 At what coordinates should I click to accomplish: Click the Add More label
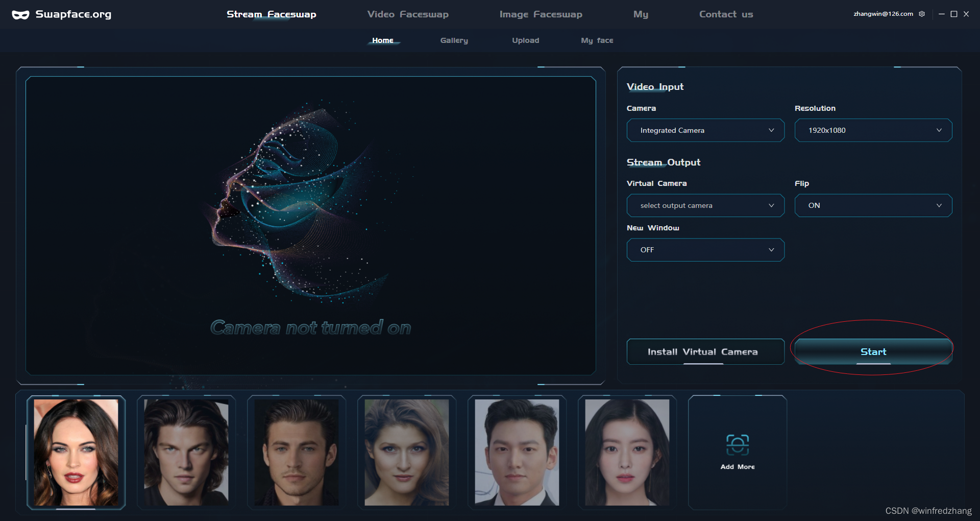click(x=738, y=467)
